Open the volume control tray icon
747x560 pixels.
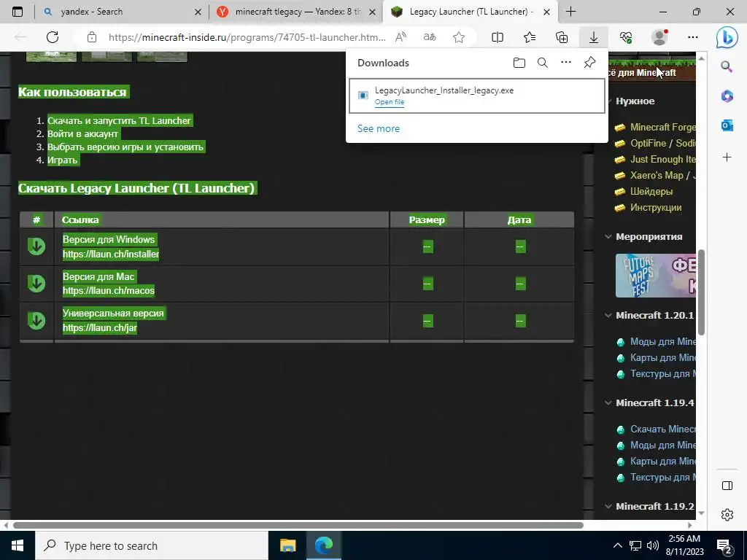pos(653,545)
